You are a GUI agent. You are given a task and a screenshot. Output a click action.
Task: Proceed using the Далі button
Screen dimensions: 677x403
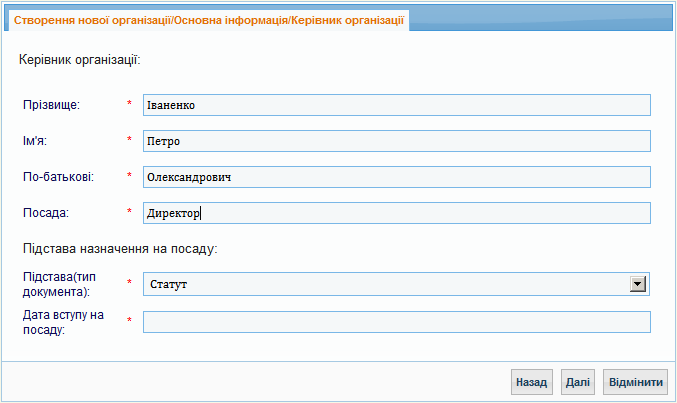pos(578,382)
